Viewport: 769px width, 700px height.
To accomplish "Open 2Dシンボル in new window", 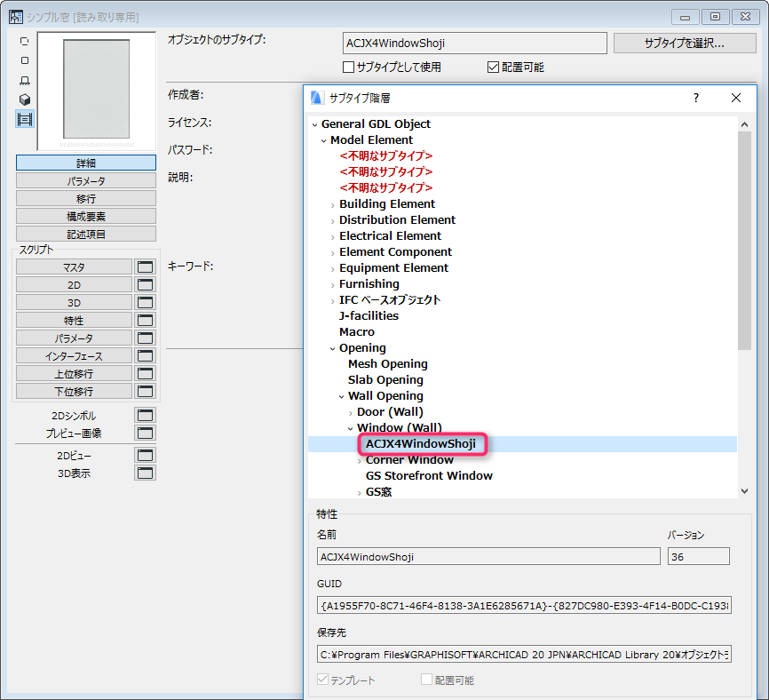I will (x=145, y=415).
